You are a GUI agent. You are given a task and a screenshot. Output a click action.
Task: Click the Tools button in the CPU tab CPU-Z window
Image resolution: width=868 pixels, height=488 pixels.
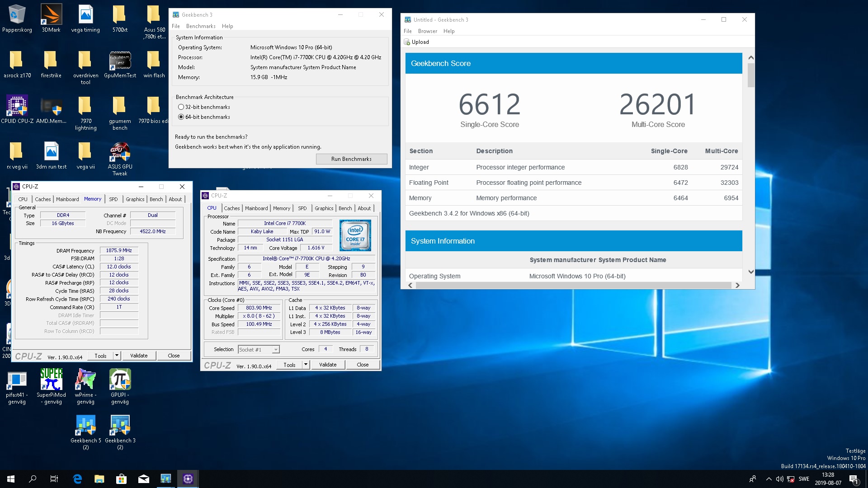[289, 365]
